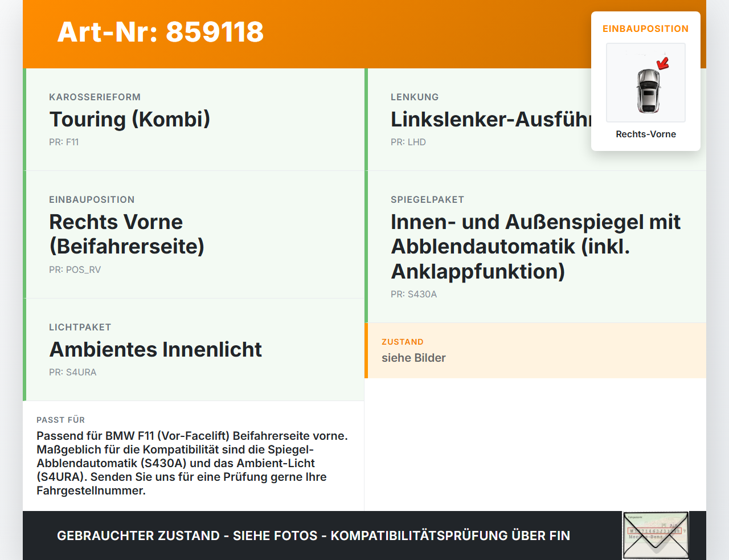
Task: Click the Rechts-Vorne caption label
Action: coord(646,134)
